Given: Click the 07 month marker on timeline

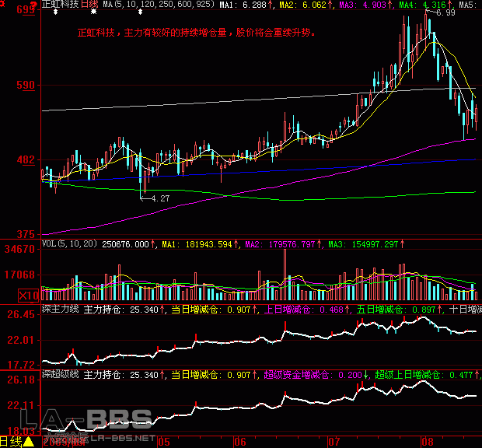Looking at the screenshot, I should [x=335, y=442].
